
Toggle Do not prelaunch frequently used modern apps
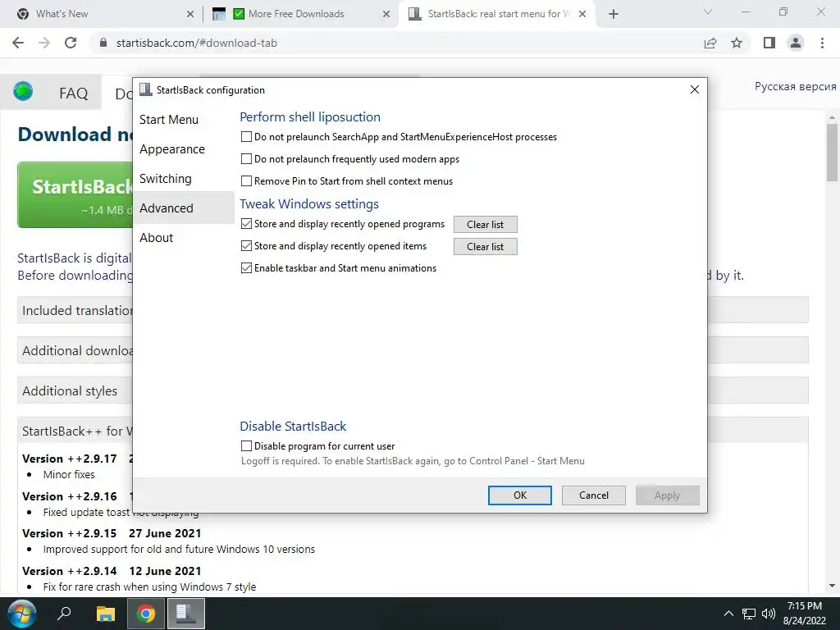click(x=246, y=158)
